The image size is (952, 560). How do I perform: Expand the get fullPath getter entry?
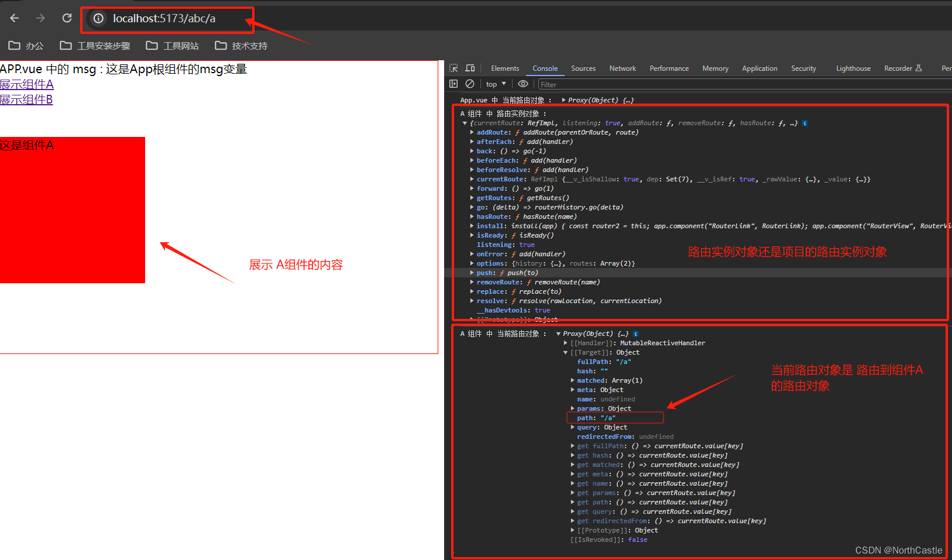point(572,446)
